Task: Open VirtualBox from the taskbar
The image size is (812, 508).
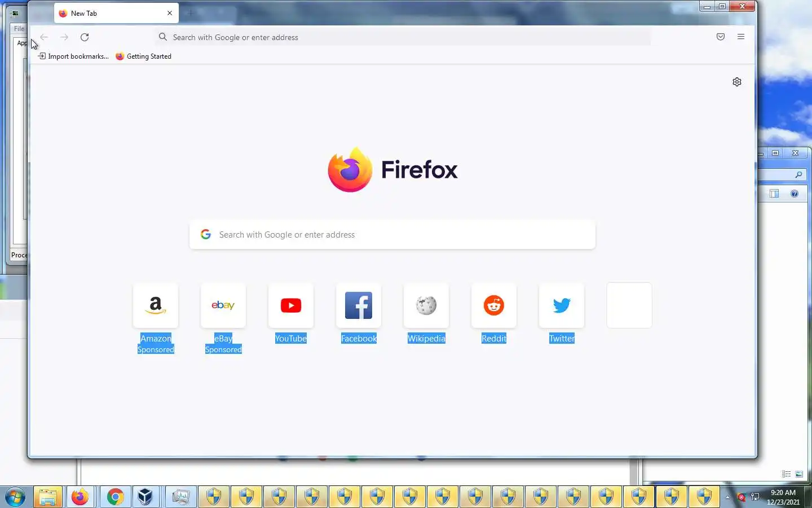Action: (x=145, y=497)
